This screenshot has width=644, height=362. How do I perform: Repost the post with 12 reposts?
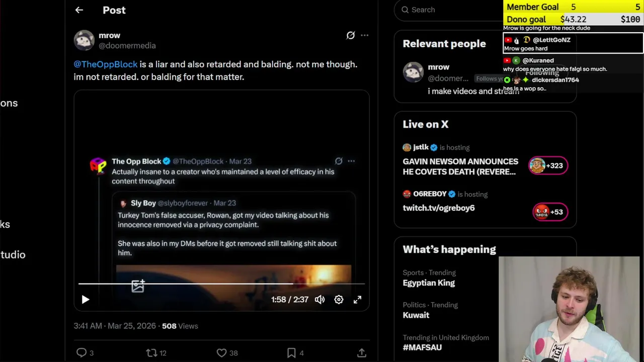tap(151, 353)
